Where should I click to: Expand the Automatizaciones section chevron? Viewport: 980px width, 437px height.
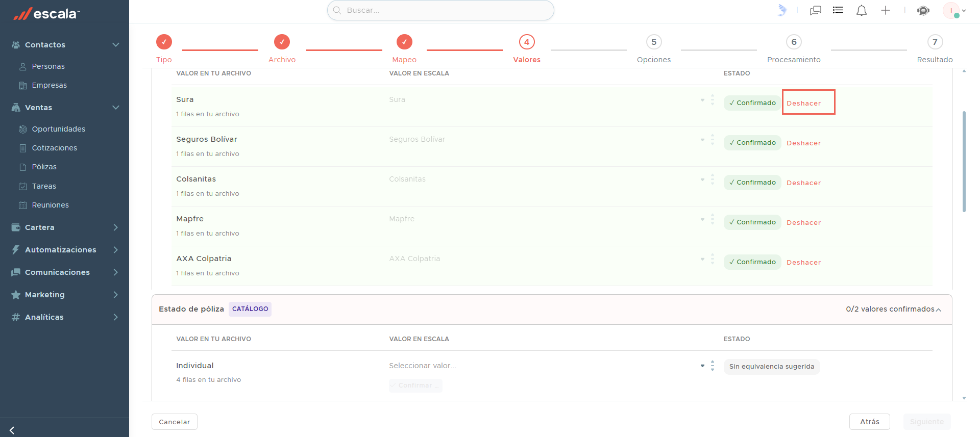click(116, 250)
